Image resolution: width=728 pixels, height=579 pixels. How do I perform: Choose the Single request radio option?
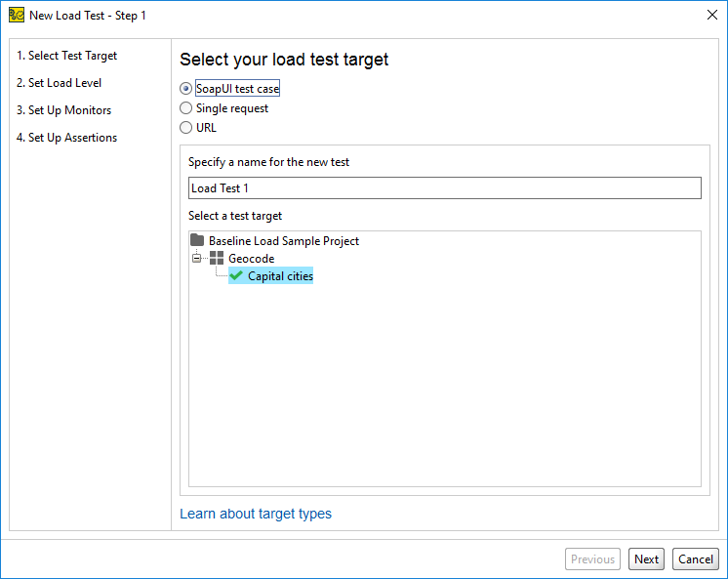pyautogui.click(x=185, y=108)
